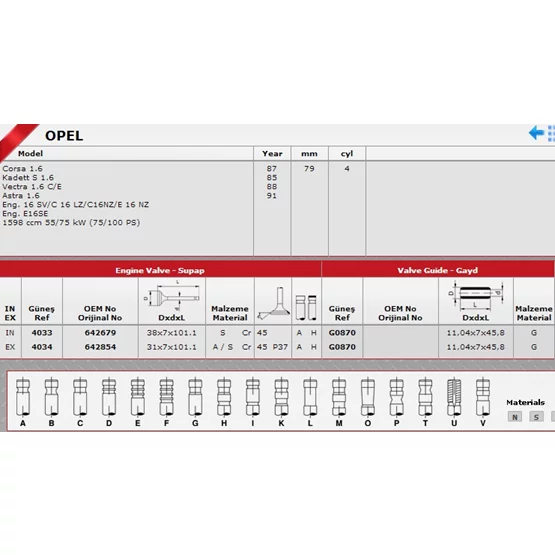
Task: Click the valve seat angle icon
Action: coord(273,303)
